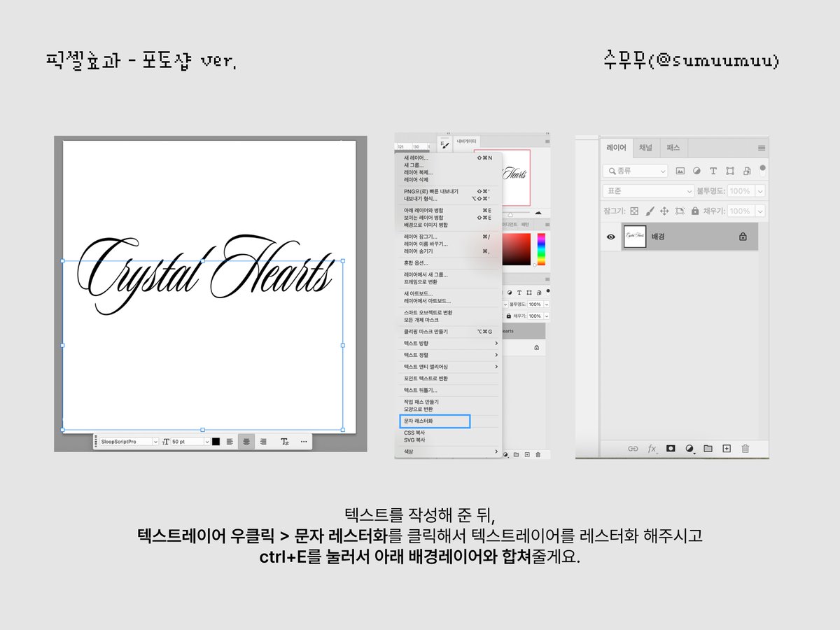
Task: Delete layer trash icon in right panel
Action: [x=745, y=449]
